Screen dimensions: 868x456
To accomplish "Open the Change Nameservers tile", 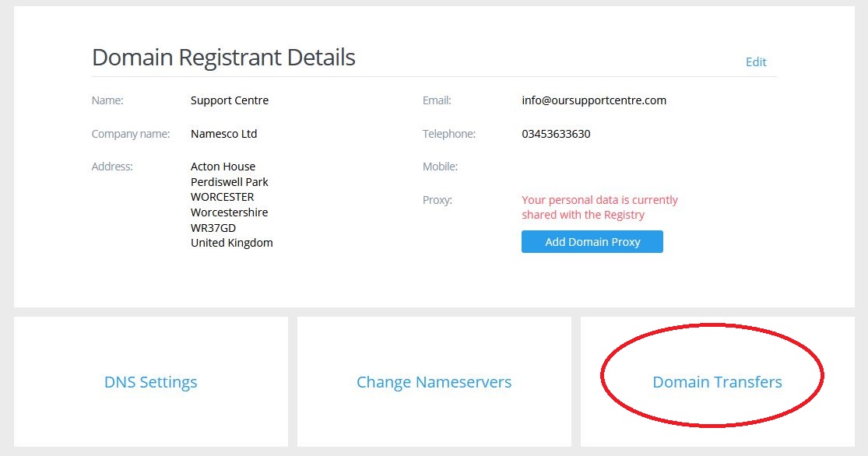I will pyautogui.click(x=434, y=382).
